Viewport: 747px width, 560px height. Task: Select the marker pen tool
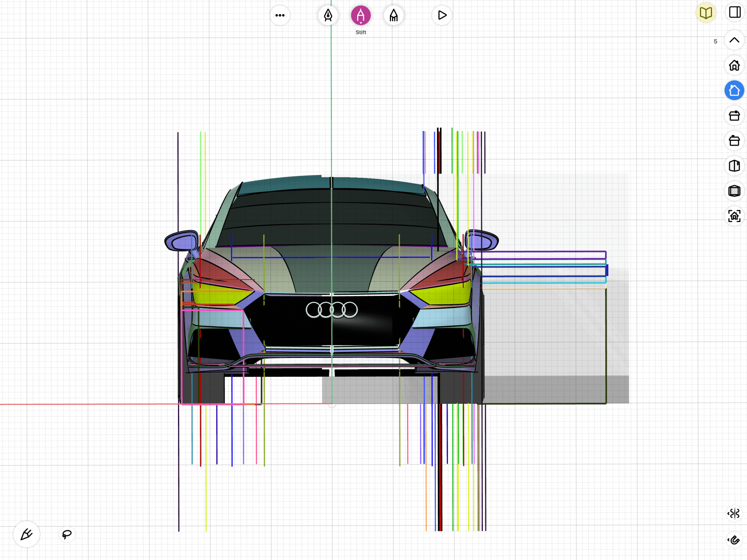(394, 15)
